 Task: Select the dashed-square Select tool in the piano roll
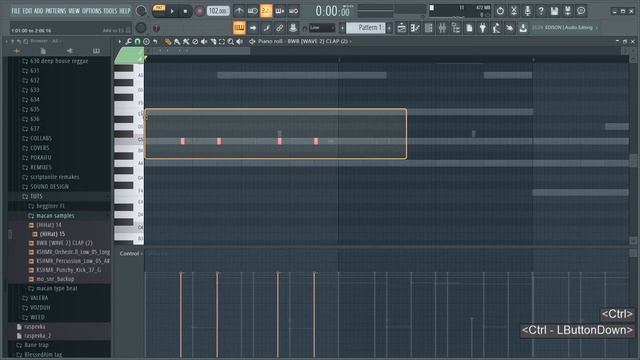[222, 41]
